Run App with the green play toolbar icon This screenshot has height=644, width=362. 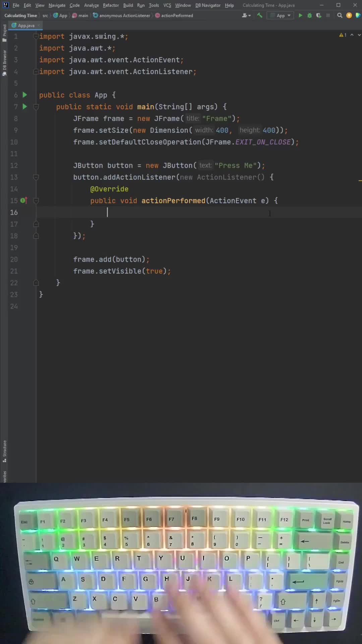click(x=300, y=15)
